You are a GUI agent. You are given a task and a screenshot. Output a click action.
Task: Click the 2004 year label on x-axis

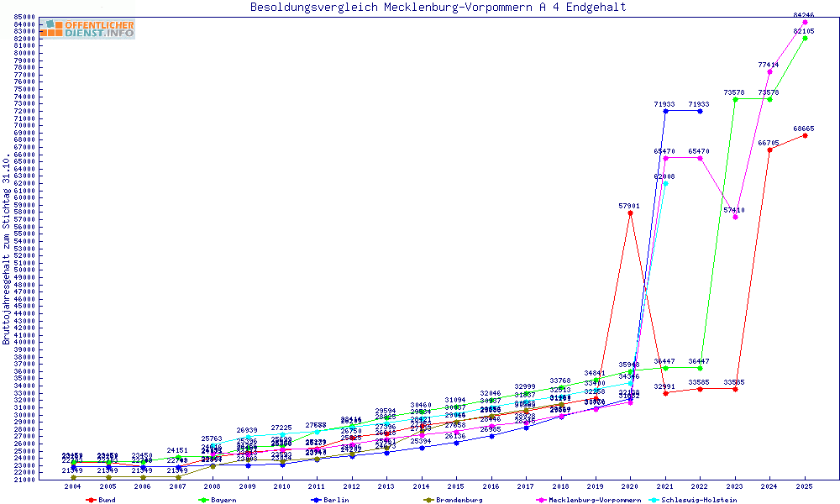click(73, 486)
